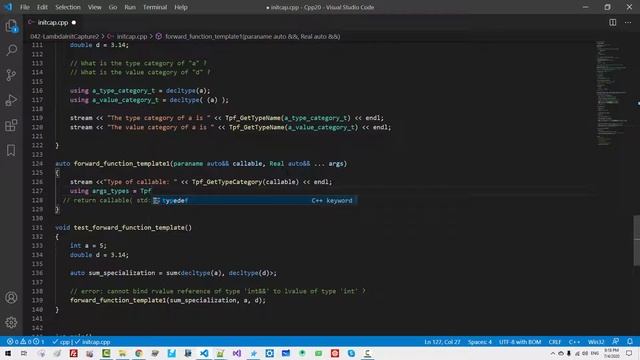Click initcap.cpp check in status bar
This screenshot has height=360, width=640.
click(93, 342)
